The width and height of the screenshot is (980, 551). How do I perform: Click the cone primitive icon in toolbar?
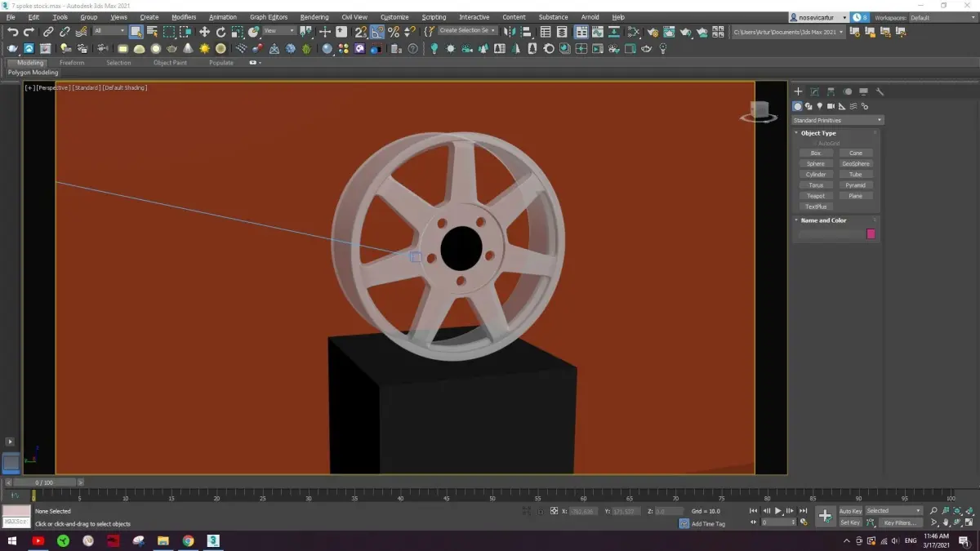tap(188, 49)
